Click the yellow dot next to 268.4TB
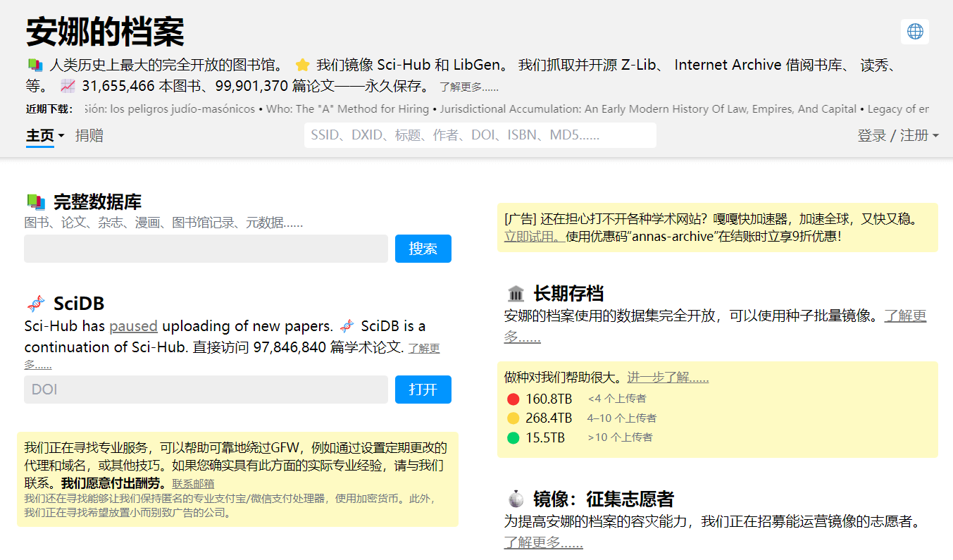953x560 pixels. [513, 418]
